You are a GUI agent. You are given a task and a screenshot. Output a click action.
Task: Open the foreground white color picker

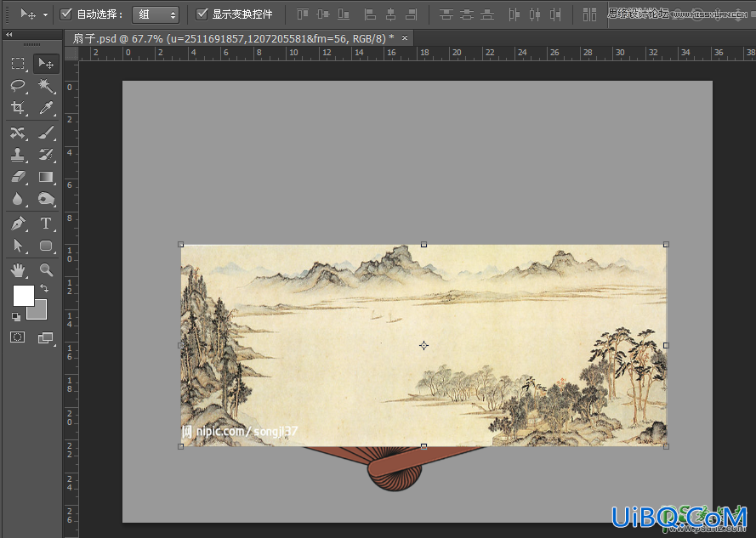[23, 295]
